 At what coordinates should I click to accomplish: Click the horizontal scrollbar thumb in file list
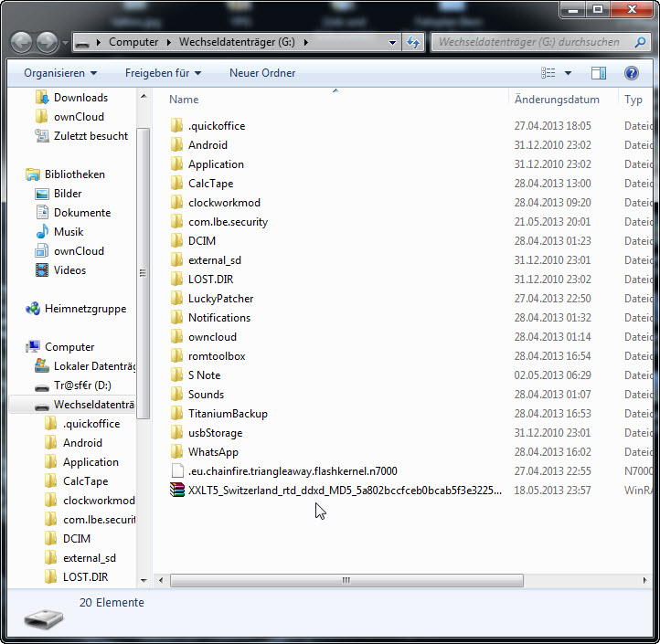point(346,580)
